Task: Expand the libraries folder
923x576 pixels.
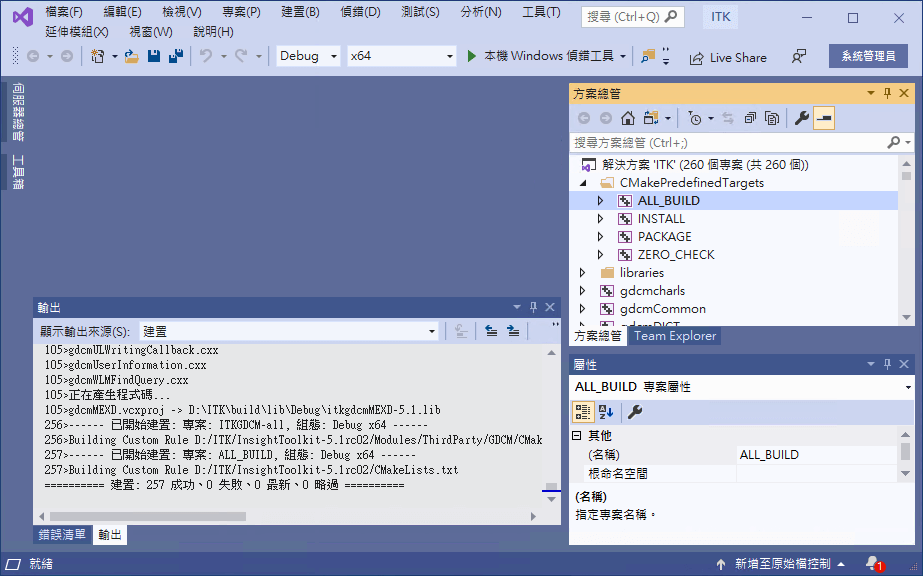Action: (582, 273)
